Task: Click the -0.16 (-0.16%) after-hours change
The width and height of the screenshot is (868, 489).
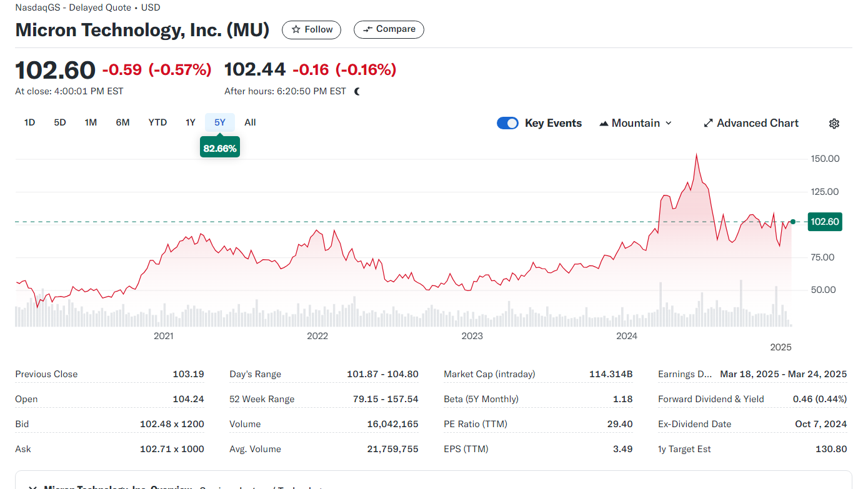Action: click(344, 70)
